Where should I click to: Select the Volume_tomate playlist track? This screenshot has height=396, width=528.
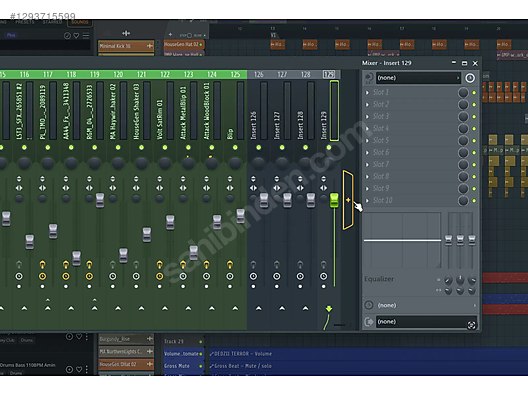[x=184, y=354]
